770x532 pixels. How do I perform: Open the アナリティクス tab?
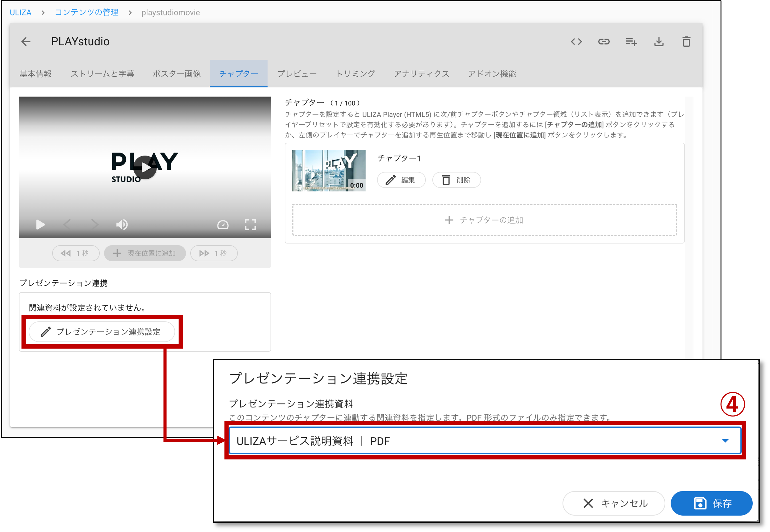[422, 74]
